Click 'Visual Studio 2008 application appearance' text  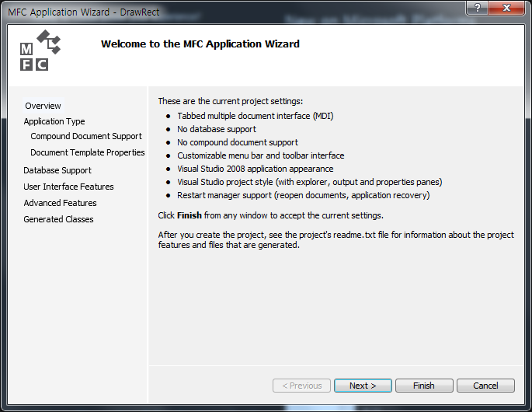[256, 169]
